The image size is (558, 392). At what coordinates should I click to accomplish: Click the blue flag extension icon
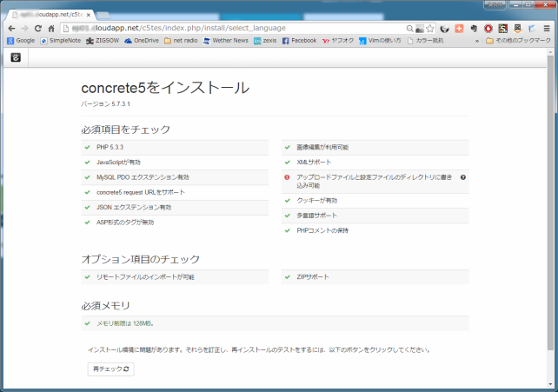click(x=532, y=29)
